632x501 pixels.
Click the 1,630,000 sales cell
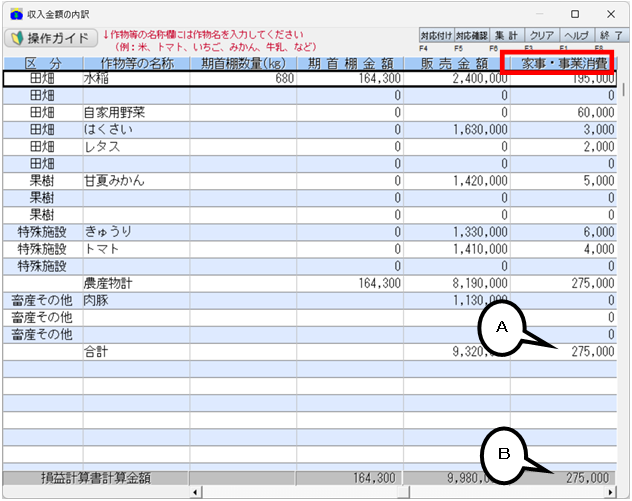(x=457, y=129)
